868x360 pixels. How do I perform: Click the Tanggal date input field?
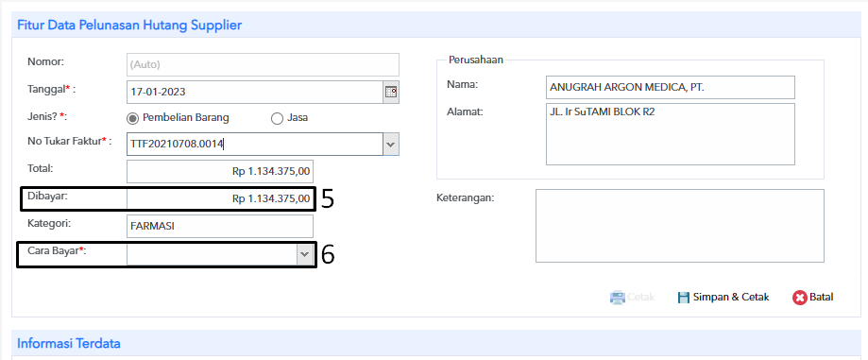tap(255, 92)
